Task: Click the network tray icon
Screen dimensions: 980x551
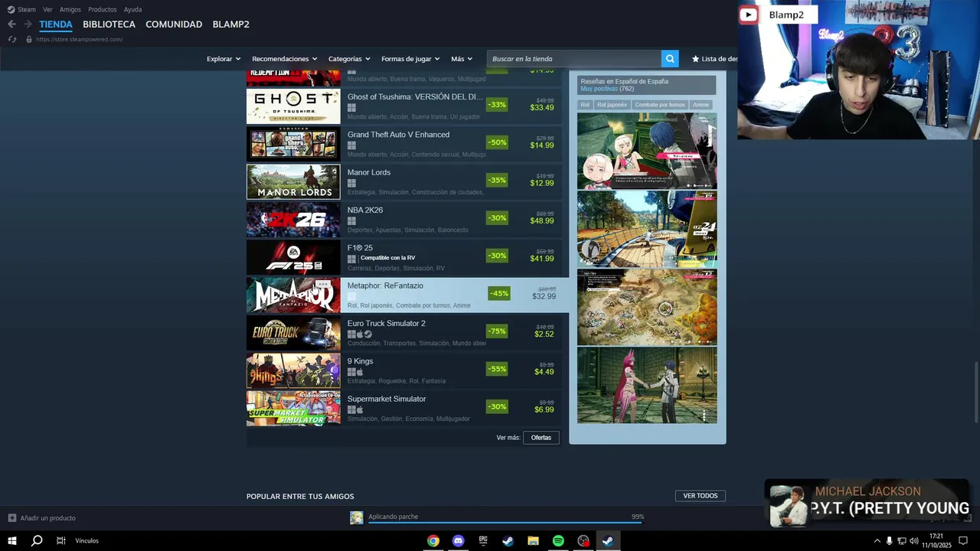Action: pos(902,541)
